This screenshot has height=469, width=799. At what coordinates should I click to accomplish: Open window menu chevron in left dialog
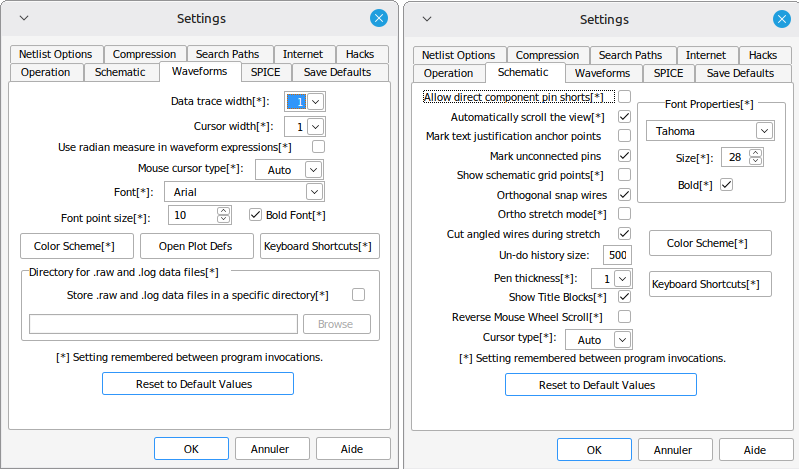(24, 18)
